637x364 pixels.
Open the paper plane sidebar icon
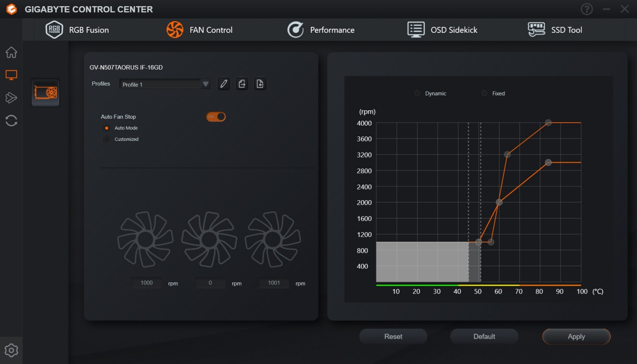pos(11,98)
